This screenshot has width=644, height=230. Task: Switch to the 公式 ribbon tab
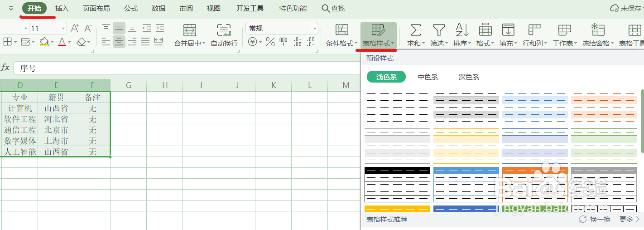(131, 8)
